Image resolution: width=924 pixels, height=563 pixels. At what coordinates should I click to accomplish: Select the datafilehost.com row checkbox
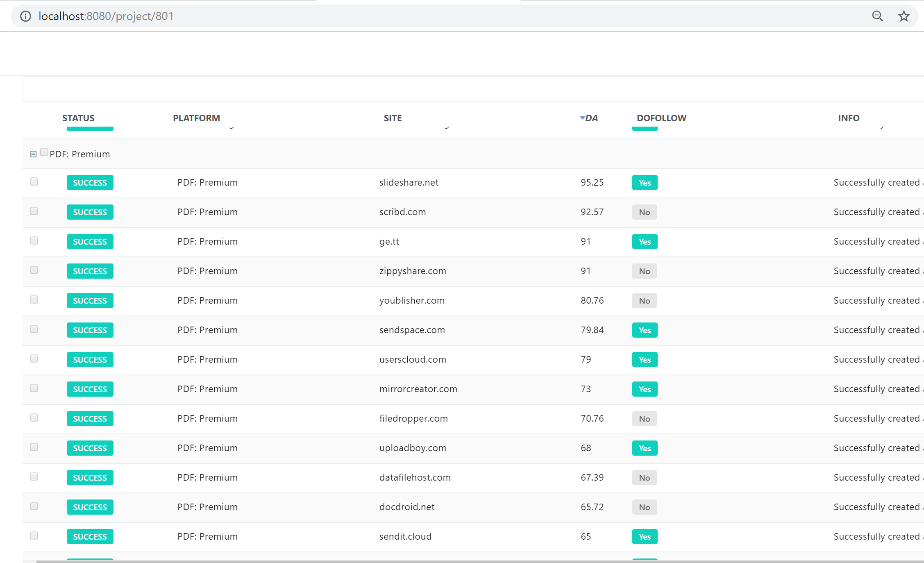point(34,477)
